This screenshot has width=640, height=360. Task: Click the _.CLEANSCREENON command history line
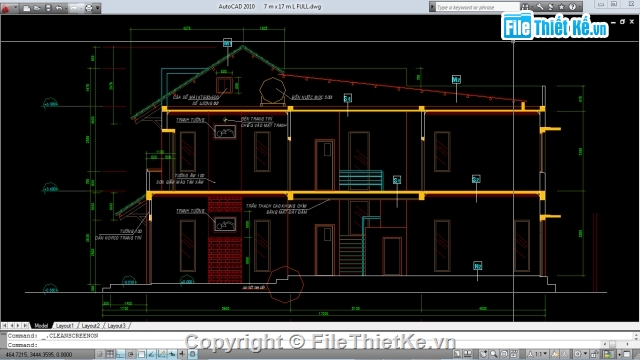coord(53,336)
